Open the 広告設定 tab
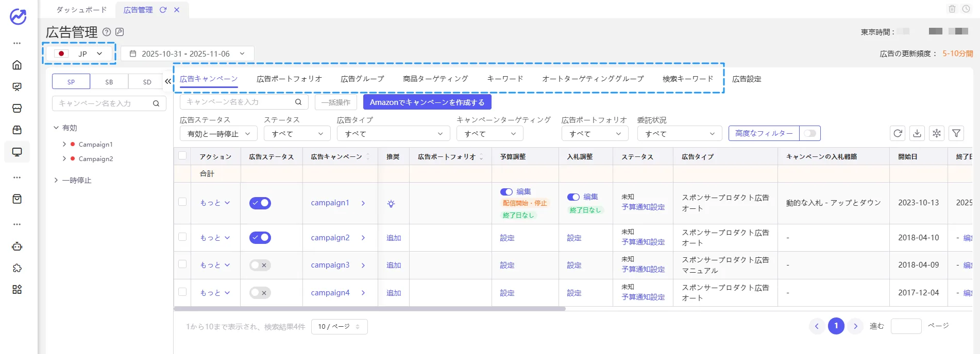980x354 pixels. tap(747, 79)
